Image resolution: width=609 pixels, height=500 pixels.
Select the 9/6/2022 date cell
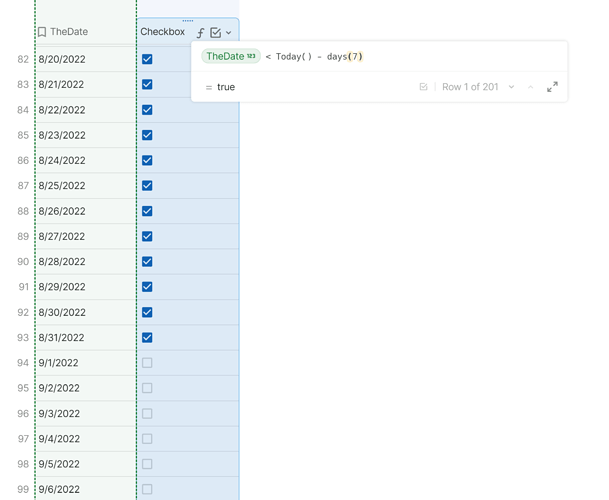pyautogui.click(x=85, y=489)
